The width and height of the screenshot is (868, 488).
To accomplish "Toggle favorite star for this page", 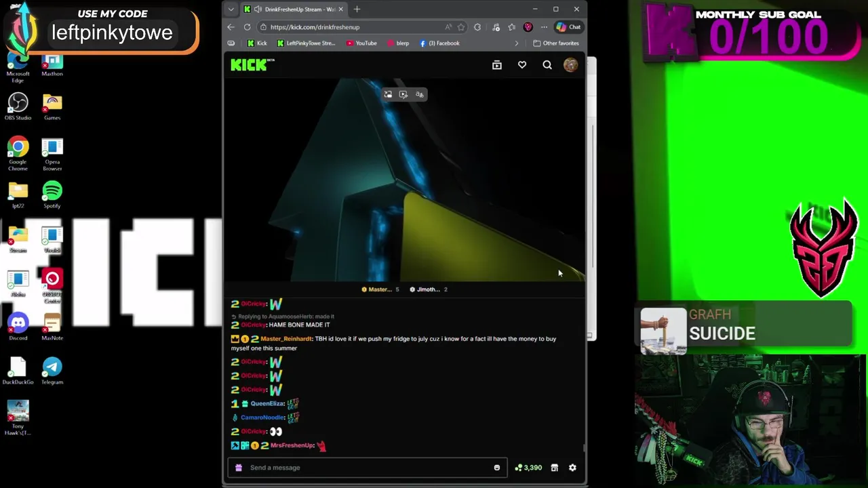I will pyautogui.click(x=461, y=27).
